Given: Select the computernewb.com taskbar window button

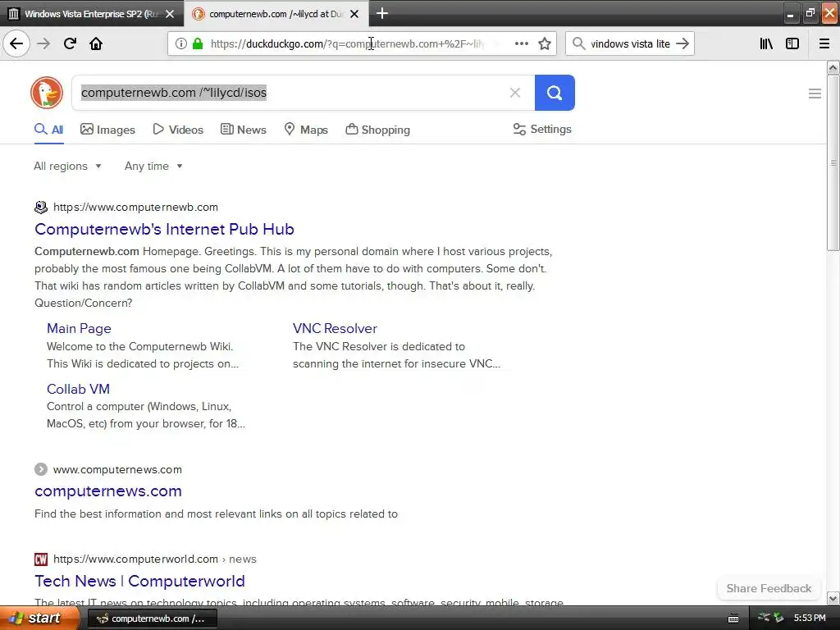Looking at the screenshot, I should (152, 619).
